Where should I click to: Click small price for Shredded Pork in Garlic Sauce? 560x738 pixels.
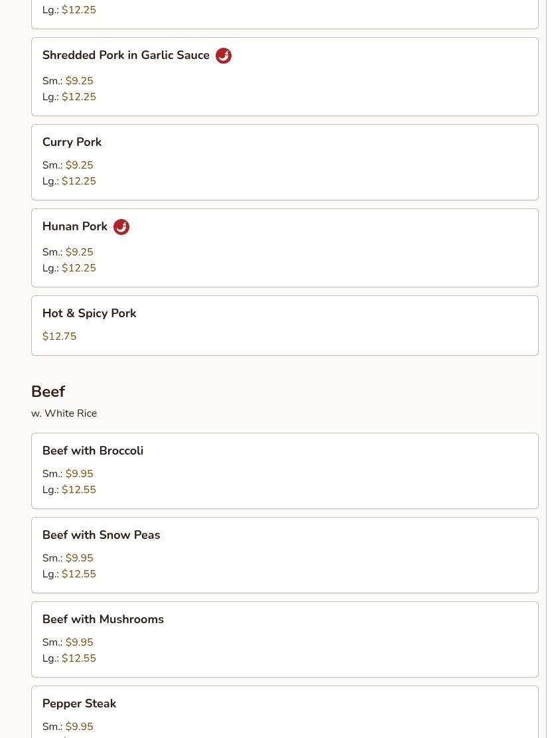pos(79,81)
